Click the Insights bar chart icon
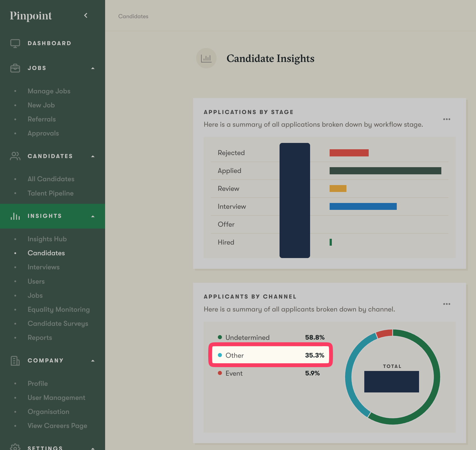 point(15,216)
